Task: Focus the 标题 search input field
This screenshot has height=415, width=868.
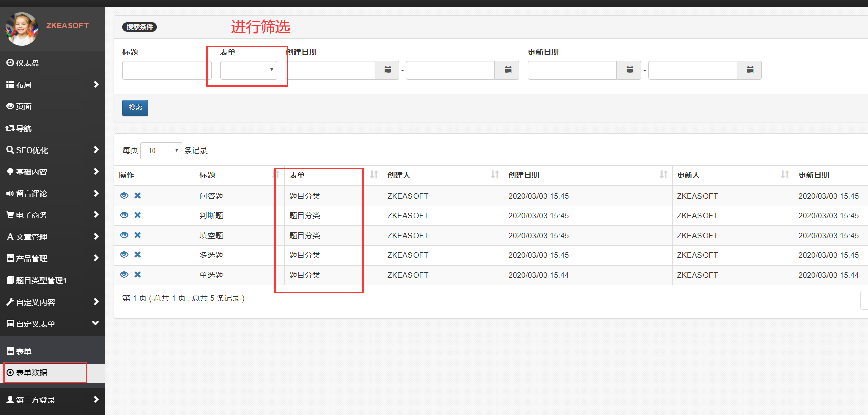Action: (x=167, y=70)
